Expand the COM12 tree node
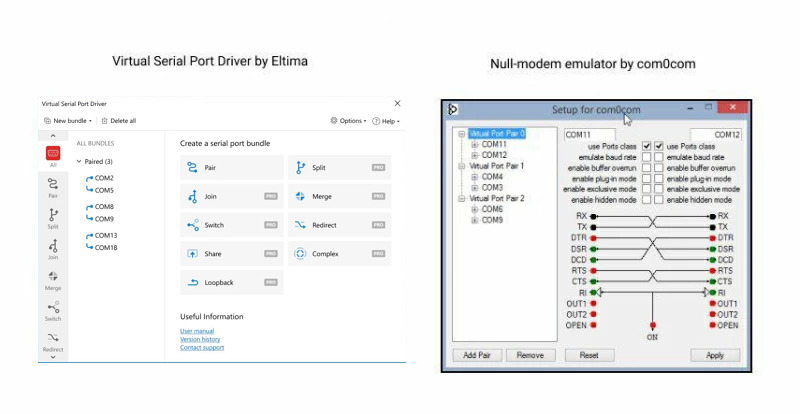The width and height of the screenshot is (800, 415). pos(474,155)
